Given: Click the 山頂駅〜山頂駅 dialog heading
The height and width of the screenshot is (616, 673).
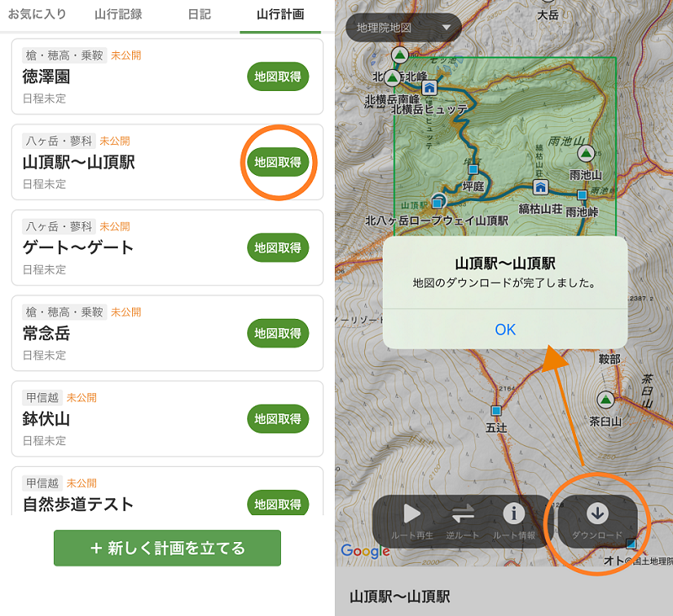Looking at the screenshot, I should point(506,263).
